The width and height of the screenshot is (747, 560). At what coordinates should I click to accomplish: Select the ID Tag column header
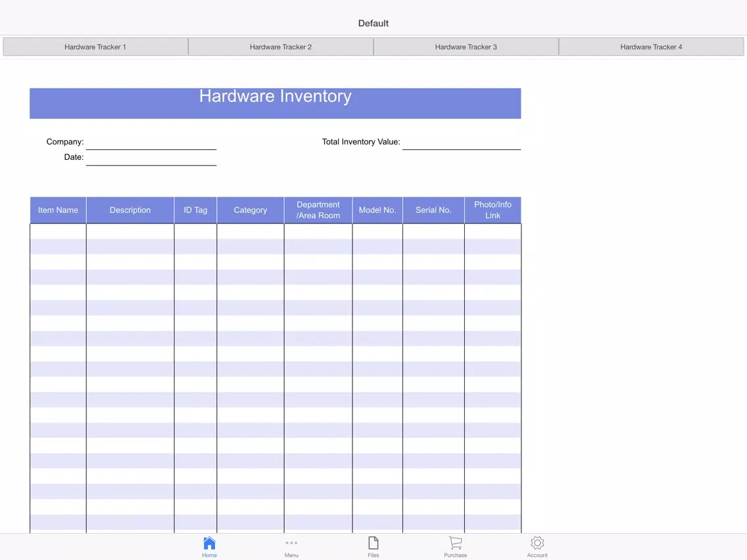click(195, 210)
